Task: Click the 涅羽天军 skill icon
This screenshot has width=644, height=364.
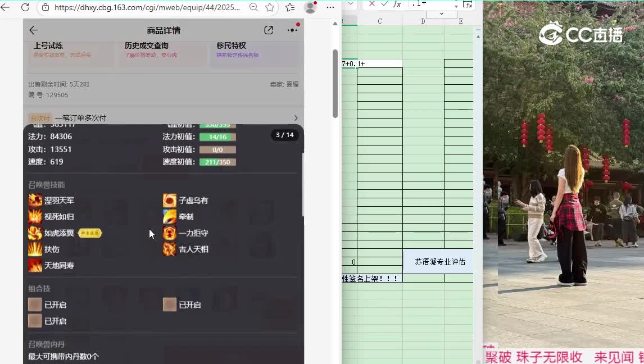Action: (x=35, y=201)
